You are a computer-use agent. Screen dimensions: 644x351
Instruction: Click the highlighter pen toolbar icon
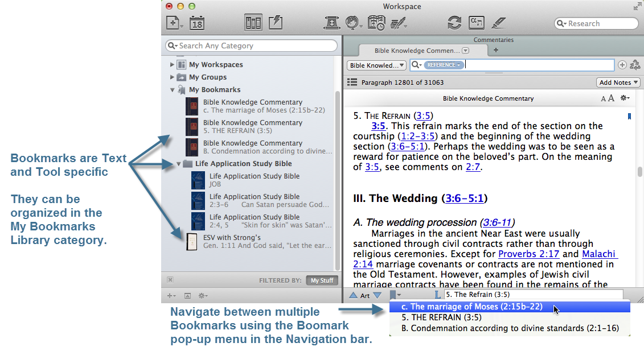click(498, 23)
